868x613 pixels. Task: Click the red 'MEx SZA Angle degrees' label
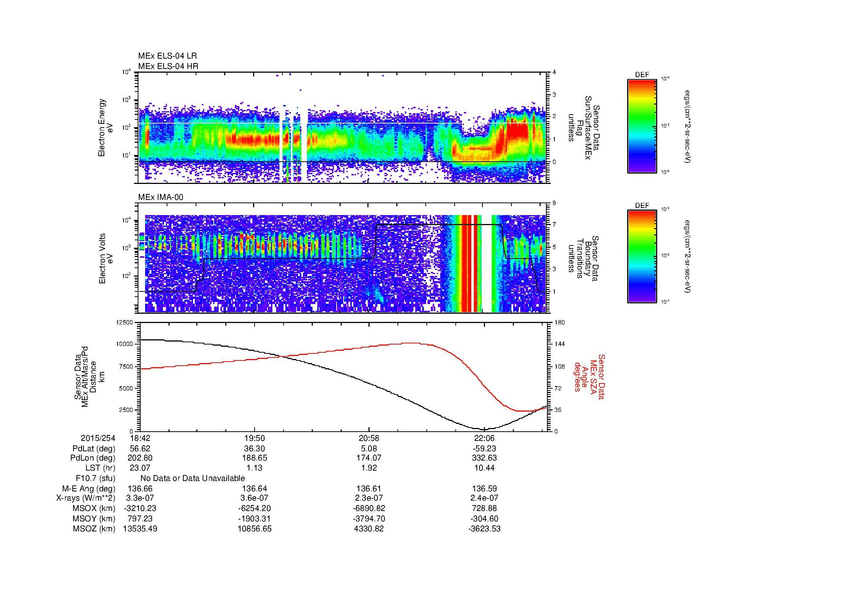589,376
